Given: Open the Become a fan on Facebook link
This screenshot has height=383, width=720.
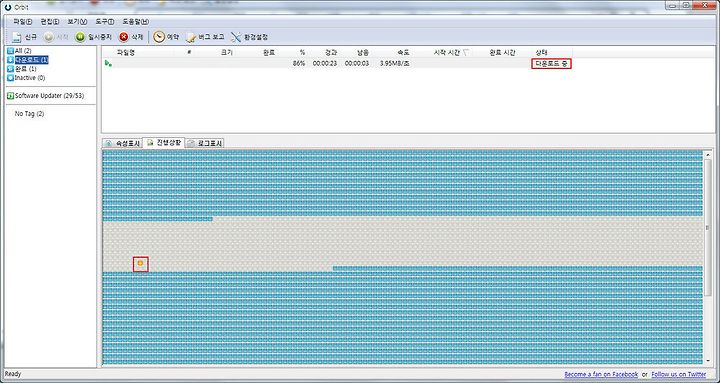Looking at the screenshot, I should (x=601, y=375).
